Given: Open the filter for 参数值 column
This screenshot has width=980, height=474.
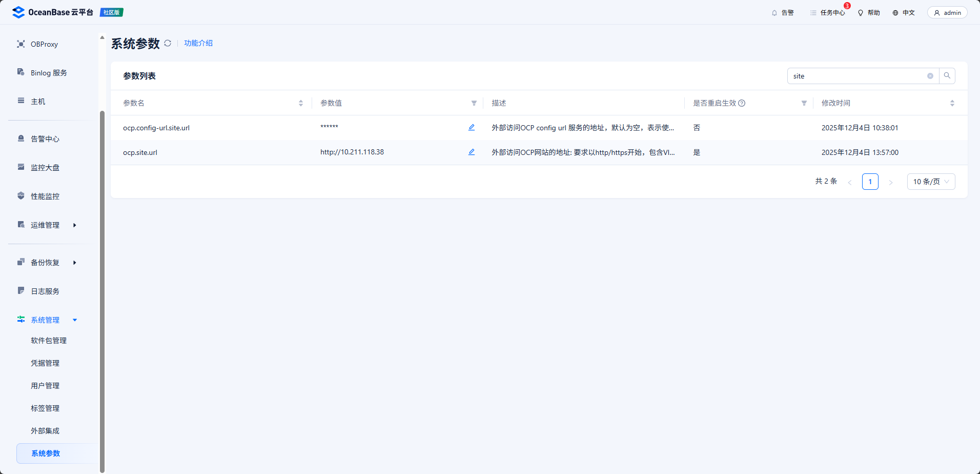Looking at the screenshot, I should click(x=474, y=103).
